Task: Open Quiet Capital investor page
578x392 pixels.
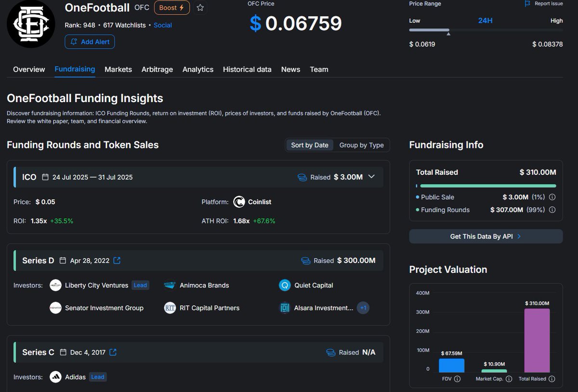Action: (x=314, y=285)
